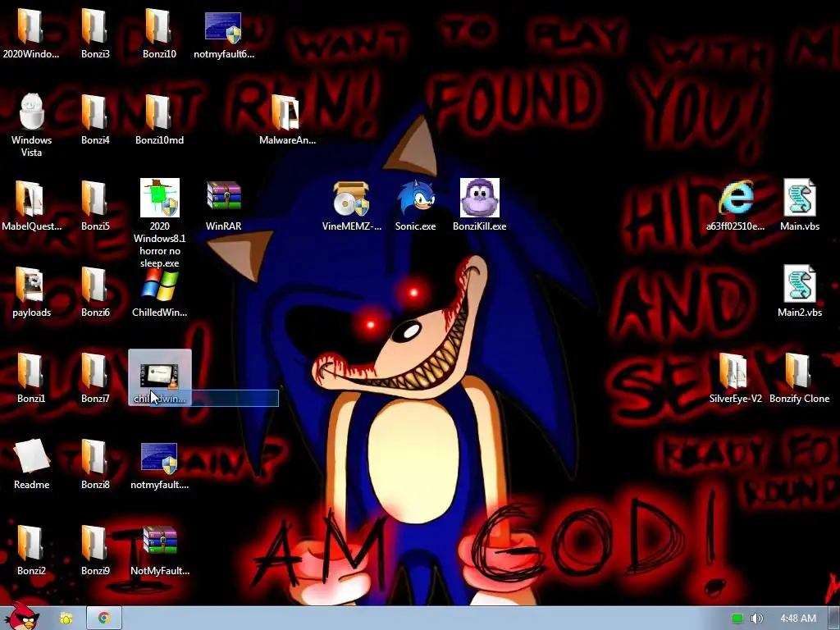Click the green tray status icon
The height and width of the screenshot is (630, 840).
coord(737,619)
